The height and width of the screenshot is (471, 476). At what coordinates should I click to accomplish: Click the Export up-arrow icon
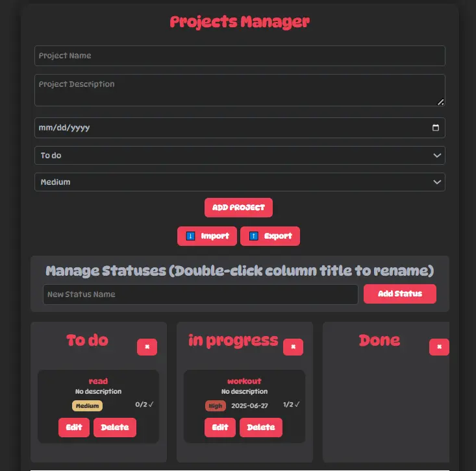[x=253, y=236]
